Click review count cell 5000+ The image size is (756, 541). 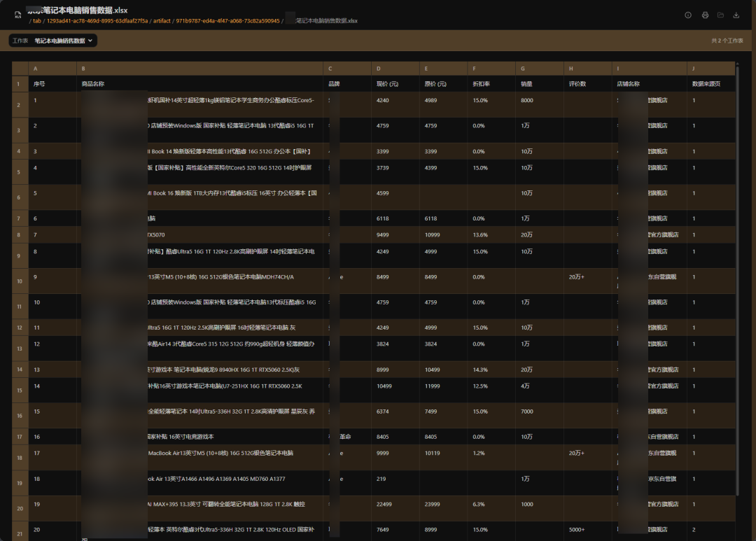coord(588,531)
